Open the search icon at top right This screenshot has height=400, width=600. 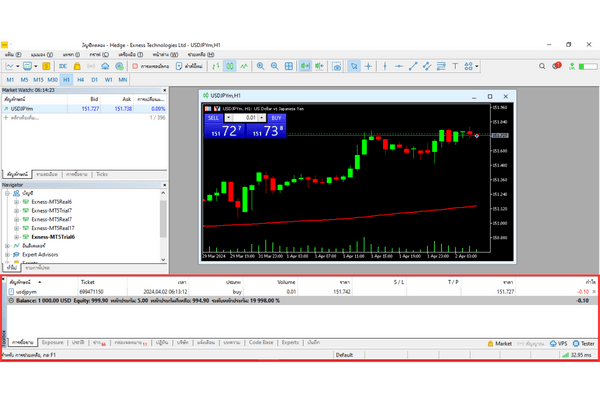coord(556,66)
